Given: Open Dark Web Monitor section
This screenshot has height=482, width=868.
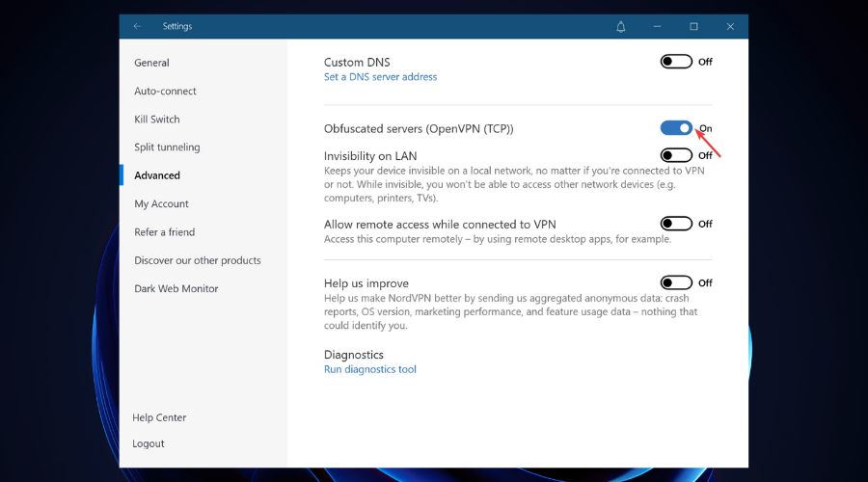Looking at the screenshot, I should [x=176, y=288].
